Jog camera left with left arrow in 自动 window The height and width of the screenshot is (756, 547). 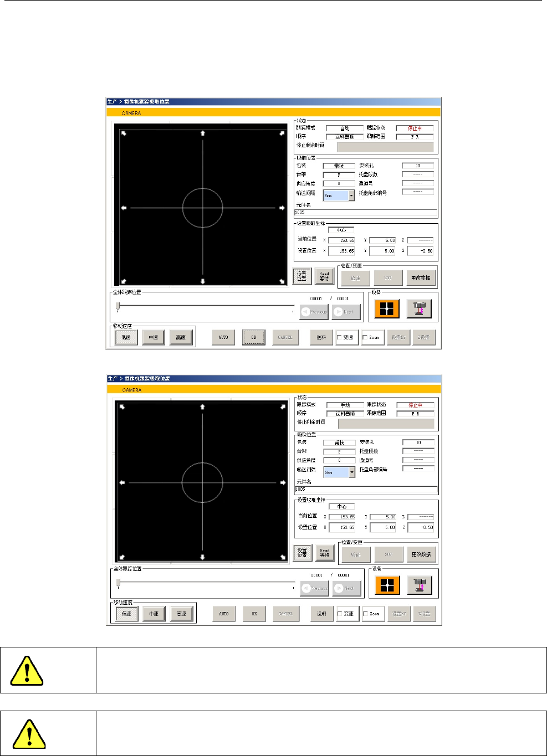pos(124,208)
